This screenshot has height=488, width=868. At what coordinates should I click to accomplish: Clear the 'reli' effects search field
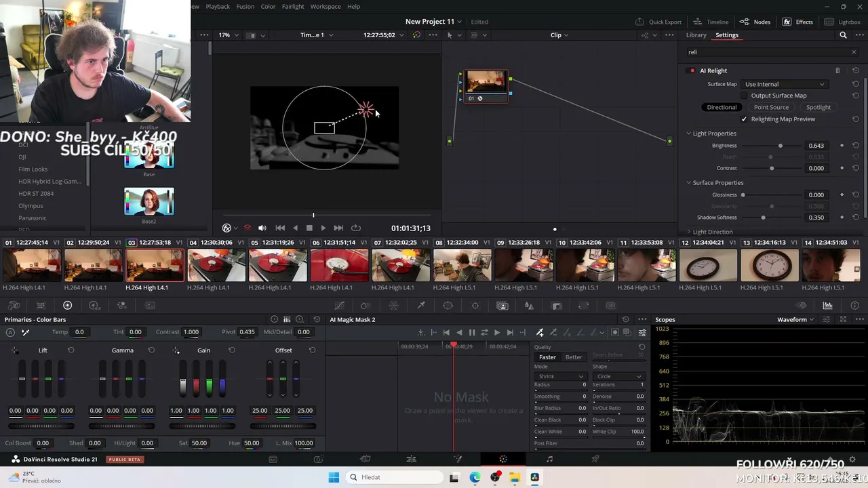point(854,52)
